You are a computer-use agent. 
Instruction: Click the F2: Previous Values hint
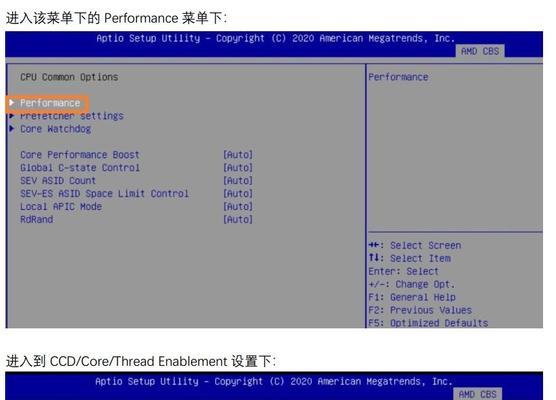(x=420, y=310)
